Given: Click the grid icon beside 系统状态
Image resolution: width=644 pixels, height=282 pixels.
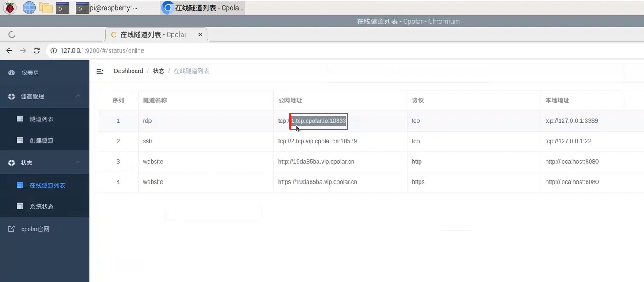Looking at the screenshot, I should point(20,206).
